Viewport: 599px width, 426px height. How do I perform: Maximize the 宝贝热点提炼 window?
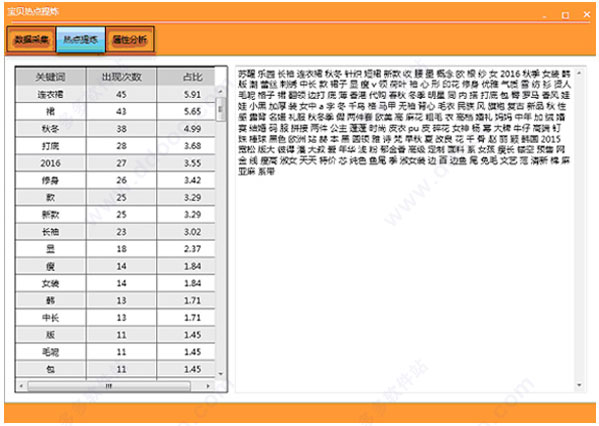coord(565,15)
